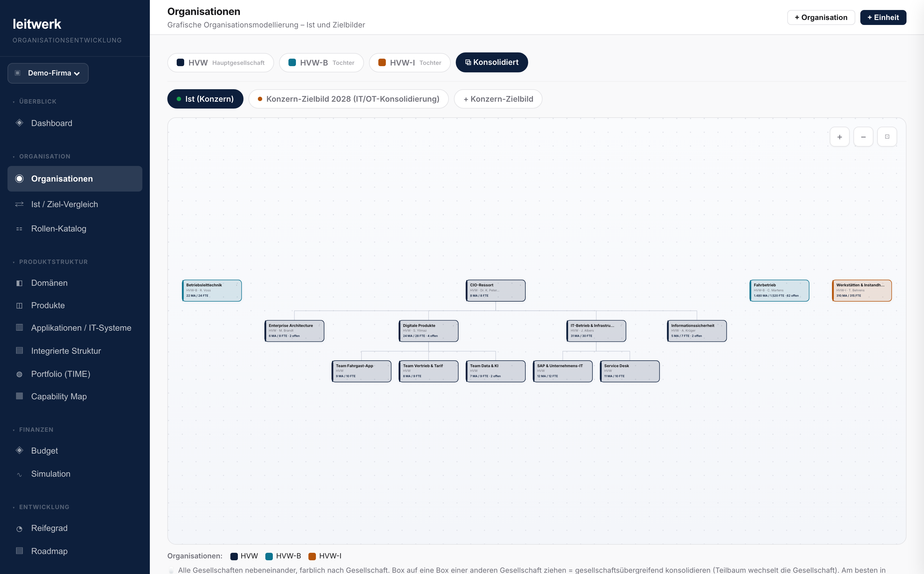Image resolution: width=924 pixels, height=574 pixels.
Task: Collapse the ÜBERBLICK sidebar section
Action: pos(35,101)
